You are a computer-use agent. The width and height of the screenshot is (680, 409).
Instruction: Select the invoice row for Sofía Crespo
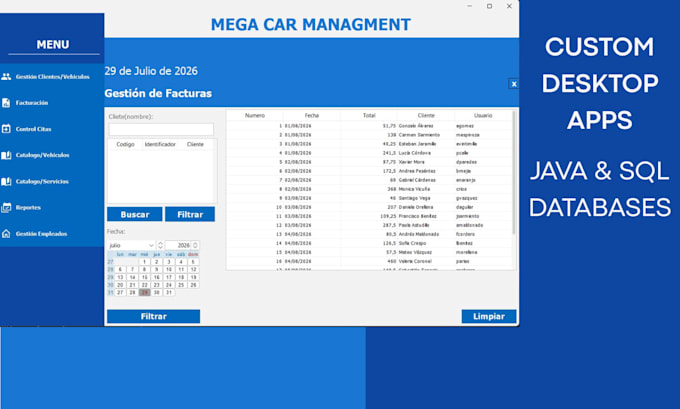369,243
